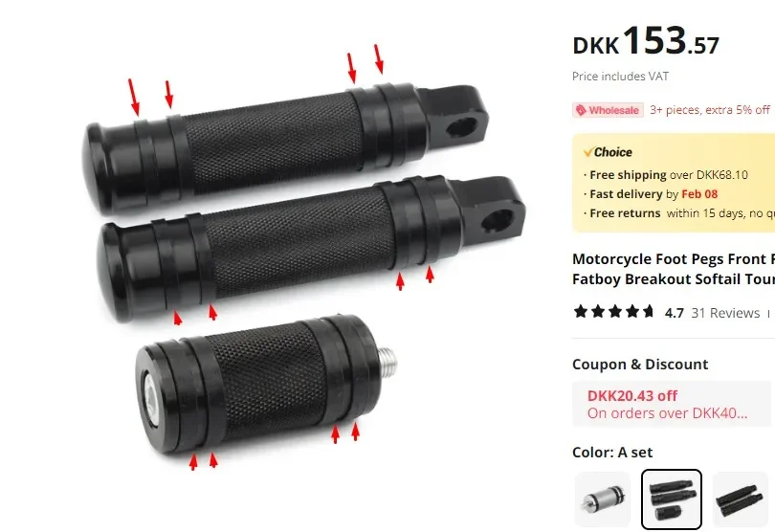
Task: Click the DKK153.57 price
Action: (x=646, y=40)
